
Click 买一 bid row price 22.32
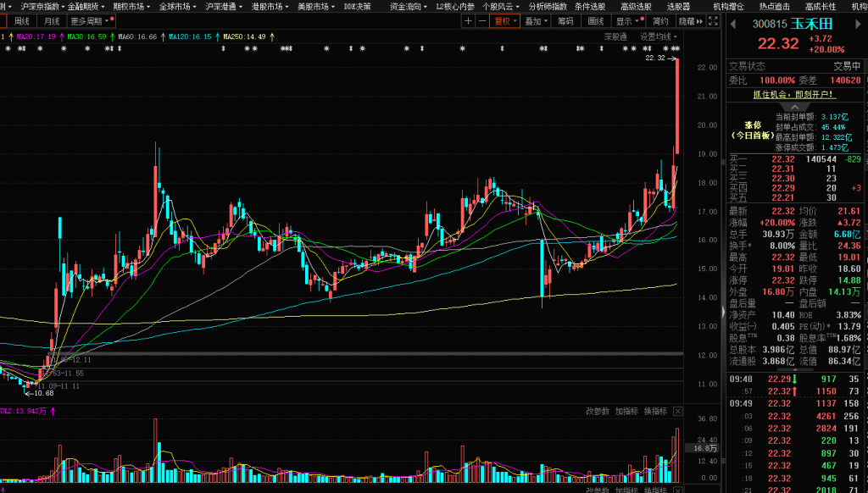(x=783, y=159)
